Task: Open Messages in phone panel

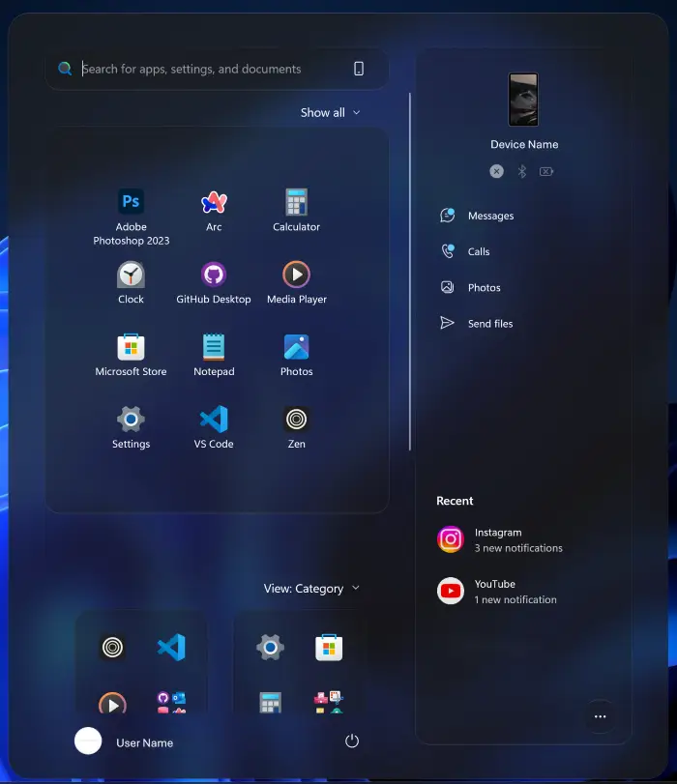Action: click(x=477, y=216)
